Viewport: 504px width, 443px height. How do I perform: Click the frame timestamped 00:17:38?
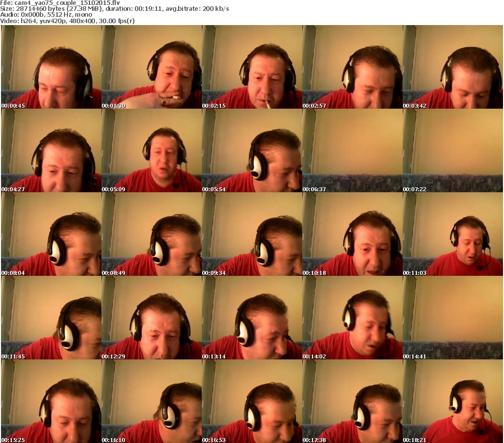tap(352, 401)
